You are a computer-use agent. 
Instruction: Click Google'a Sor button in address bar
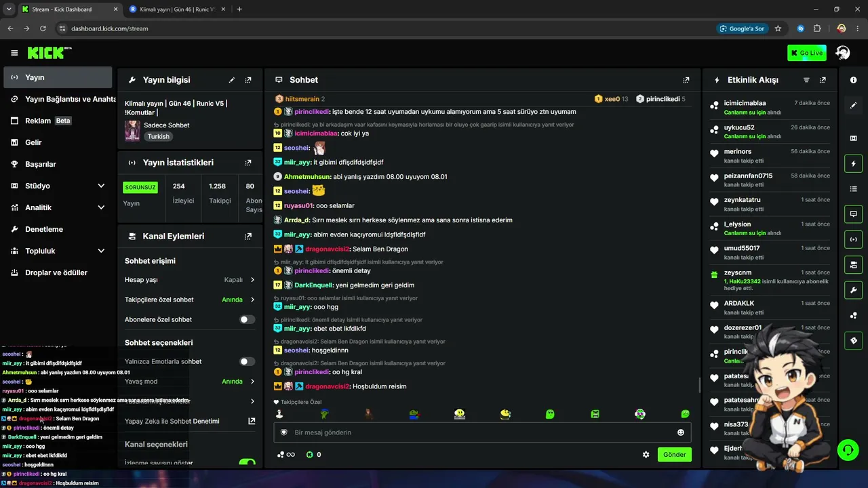pos(743,28)
